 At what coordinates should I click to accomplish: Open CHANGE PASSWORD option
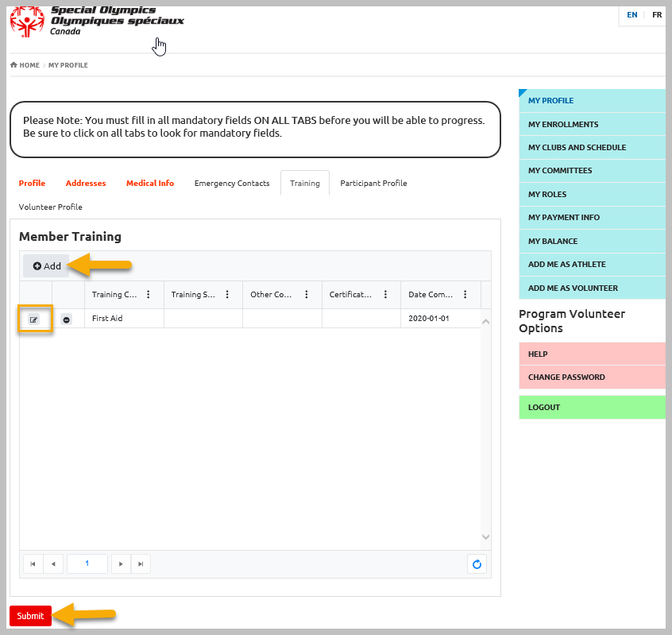click(592, 378)
